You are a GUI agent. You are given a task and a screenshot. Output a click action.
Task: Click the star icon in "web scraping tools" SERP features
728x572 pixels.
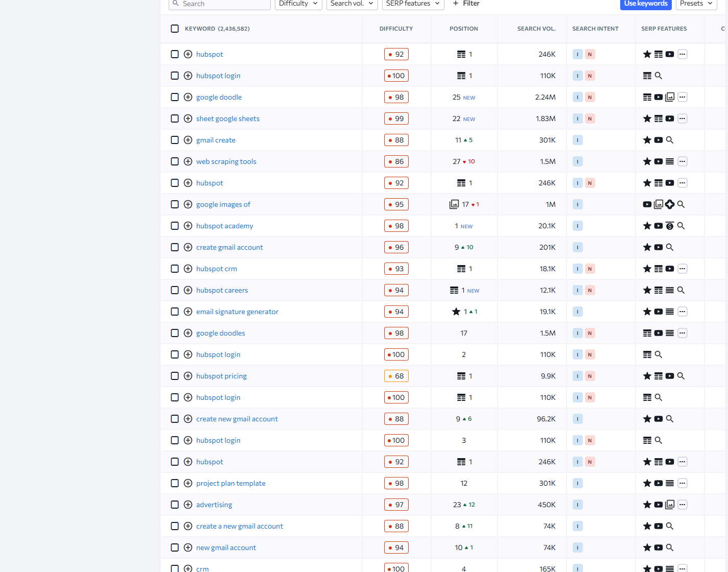pos(647,161)
